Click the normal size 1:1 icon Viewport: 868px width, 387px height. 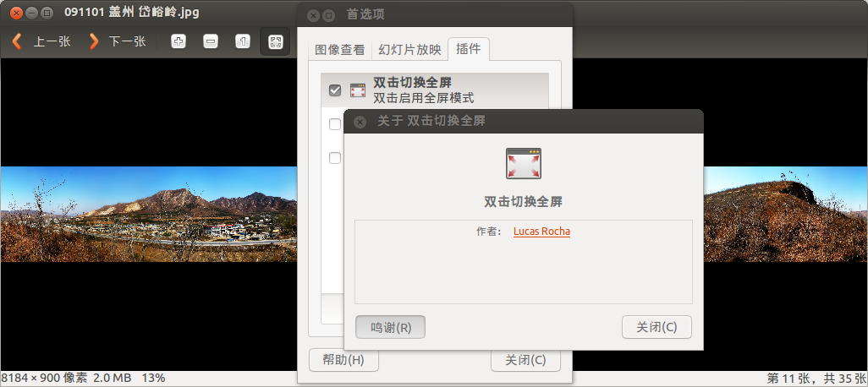[x=243, y=41]
